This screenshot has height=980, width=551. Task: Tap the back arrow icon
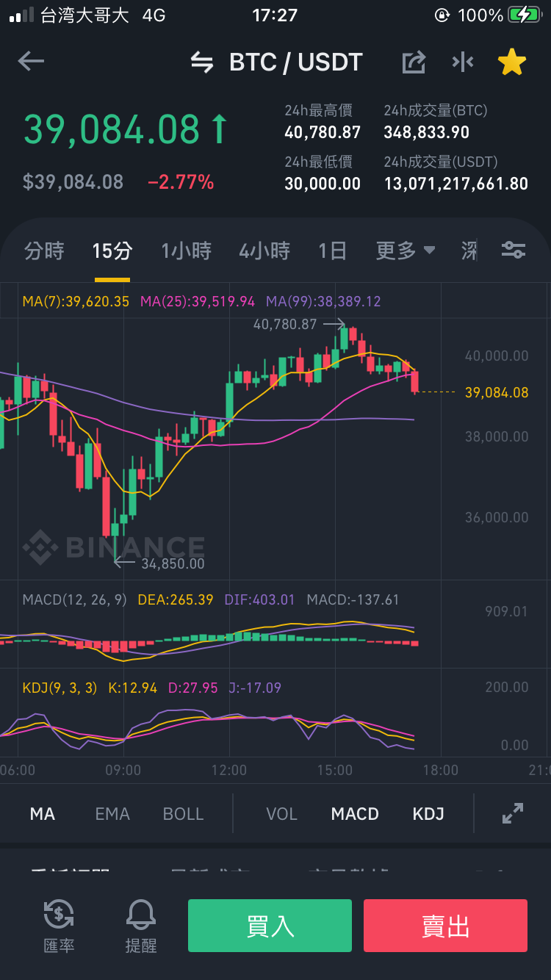tap(31, 62)
